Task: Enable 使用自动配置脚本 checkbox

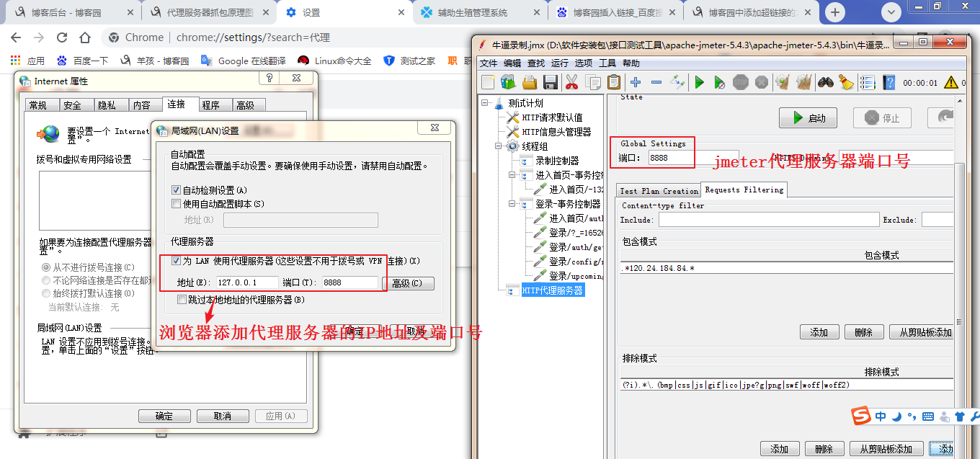Action: [176, 204]
